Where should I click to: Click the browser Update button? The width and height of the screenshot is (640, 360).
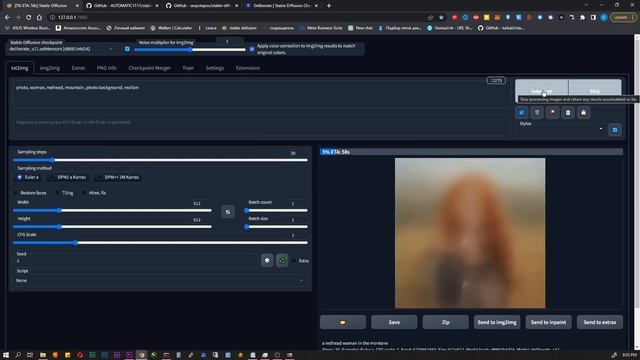622,18
